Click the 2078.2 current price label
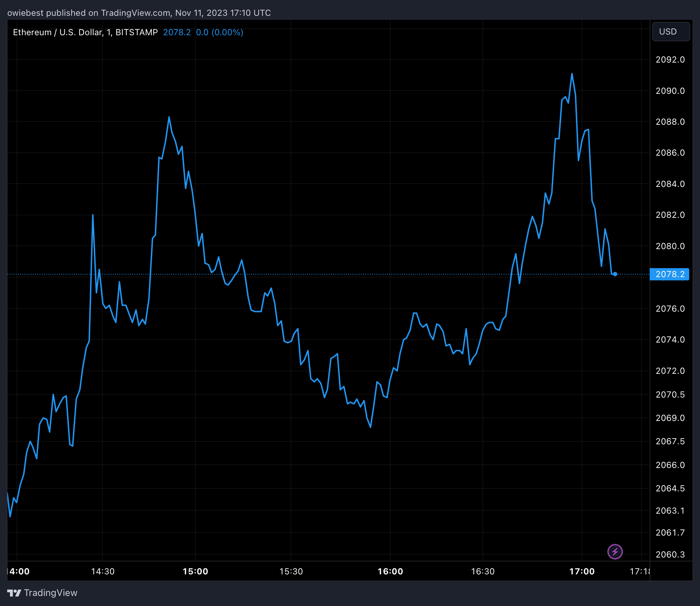This screenshot has height=606, width=700. pos(669,274)
